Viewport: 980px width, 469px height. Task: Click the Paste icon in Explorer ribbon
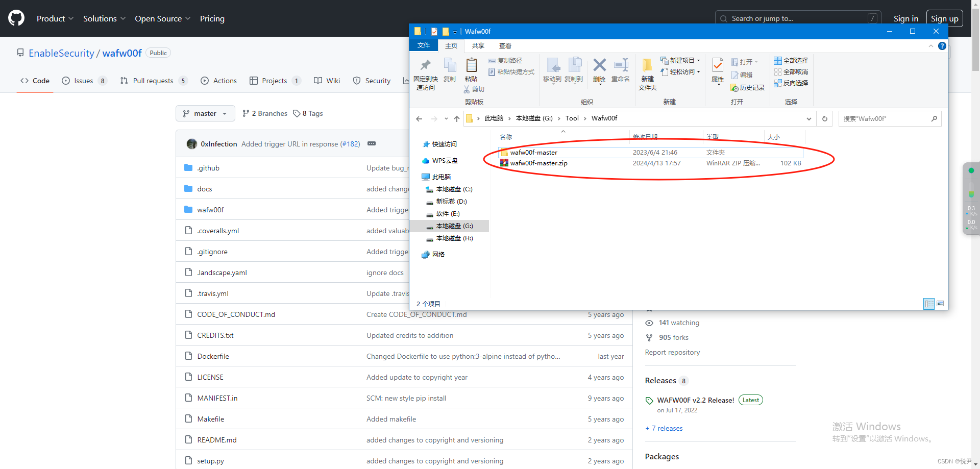coord(471,65)
